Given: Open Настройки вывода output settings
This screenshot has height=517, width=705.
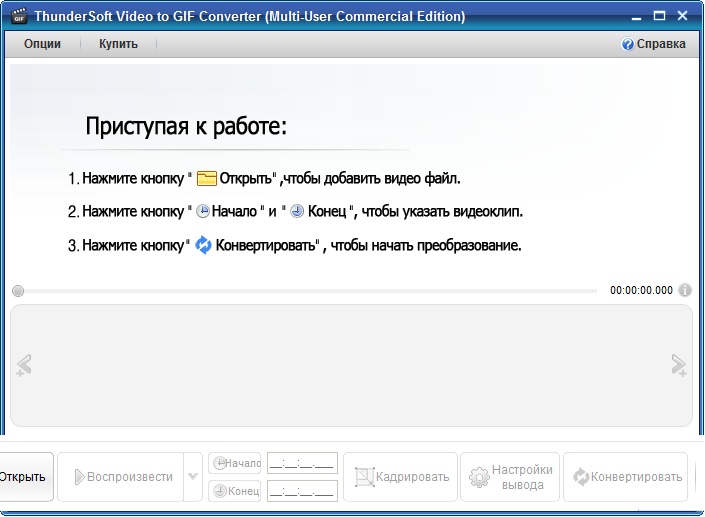Looking at the screenshot, I should coord(510,477).
